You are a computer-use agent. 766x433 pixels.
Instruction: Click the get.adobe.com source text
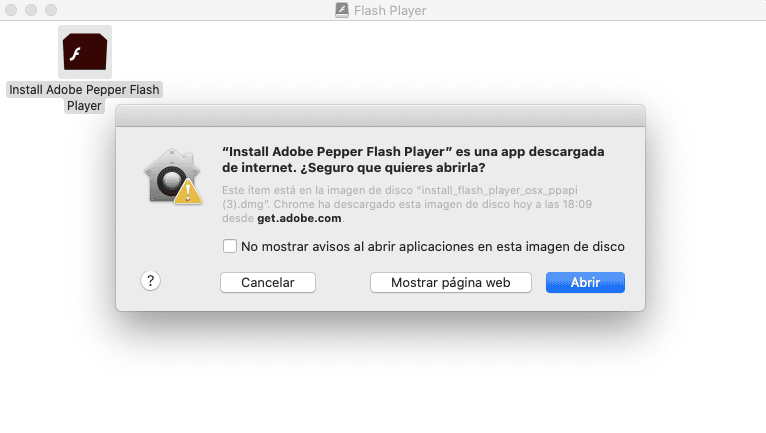click(299, 218)
